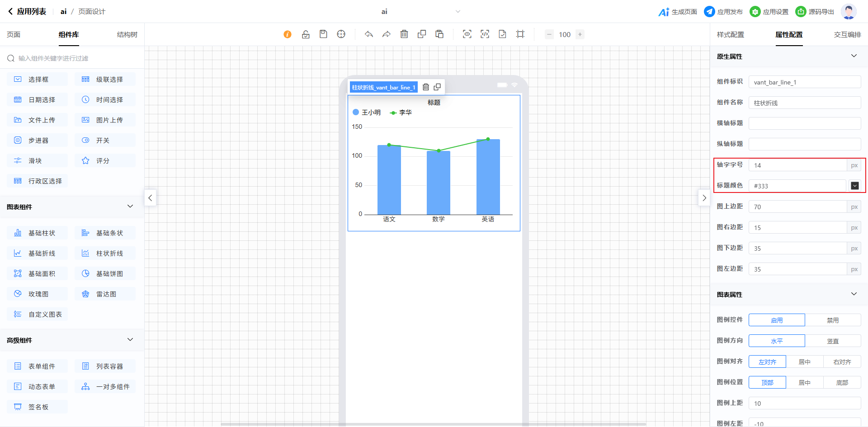Image resolution: width=868 pixels, height=427 pixels.
Task: Open the ai dropdown in the top bar
Action: tap(458, 12)
